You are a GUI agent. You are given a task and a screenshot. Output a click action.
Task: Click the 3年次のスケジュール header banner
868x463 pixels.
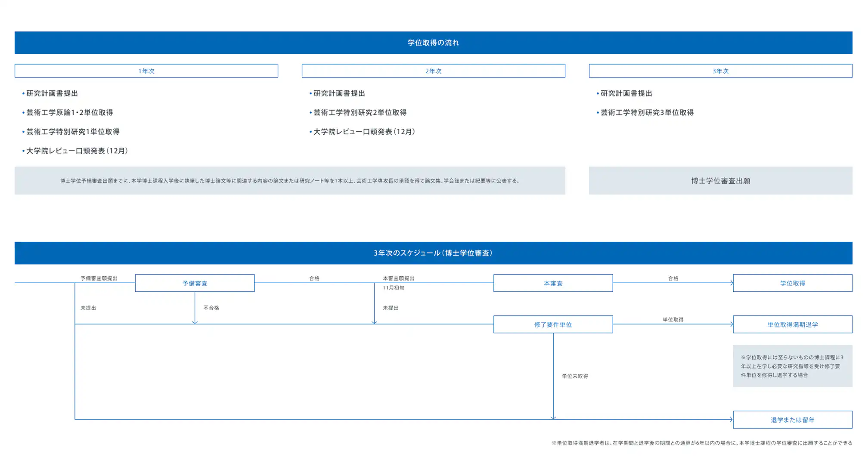coord(433,253)
